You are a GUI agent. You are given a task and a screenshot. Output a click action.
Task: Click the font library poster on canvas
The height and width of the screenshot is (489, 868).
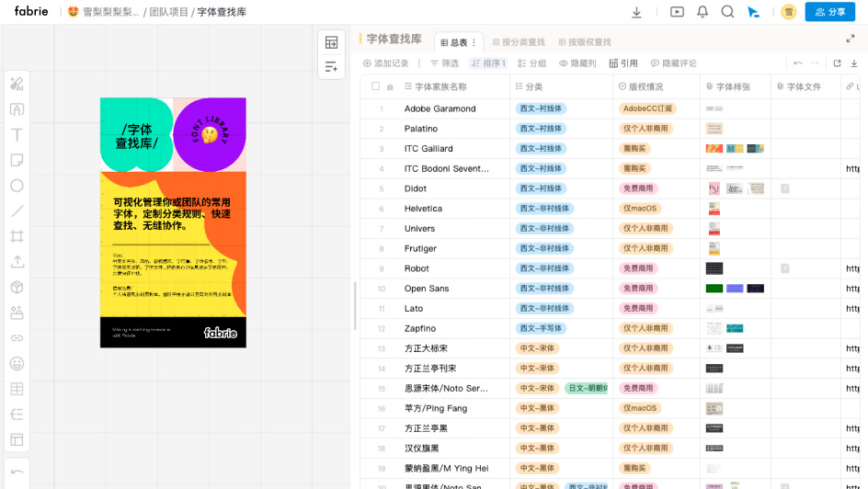(173, 222)
